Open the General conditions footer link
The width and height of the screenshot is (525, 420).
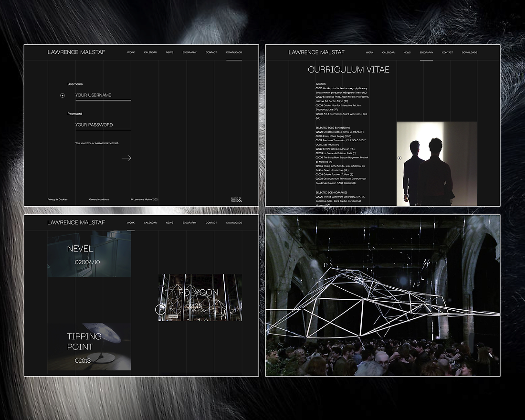pos(99,199)
